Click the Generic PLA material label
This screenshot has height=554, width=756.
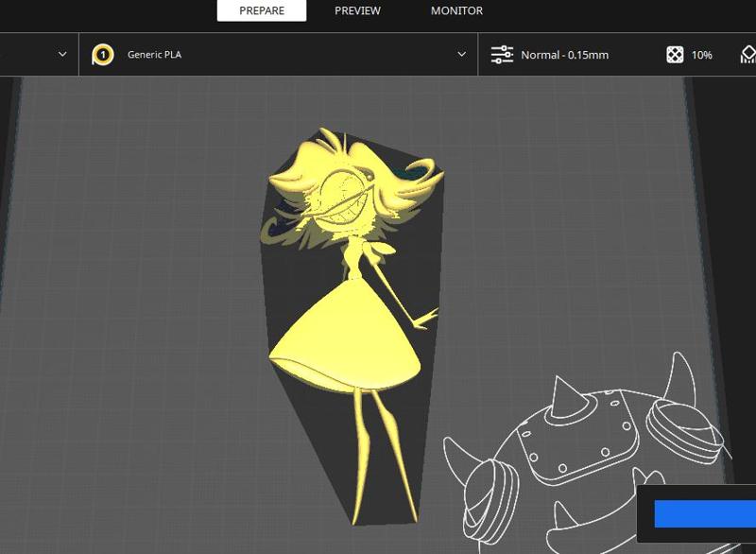154,55
